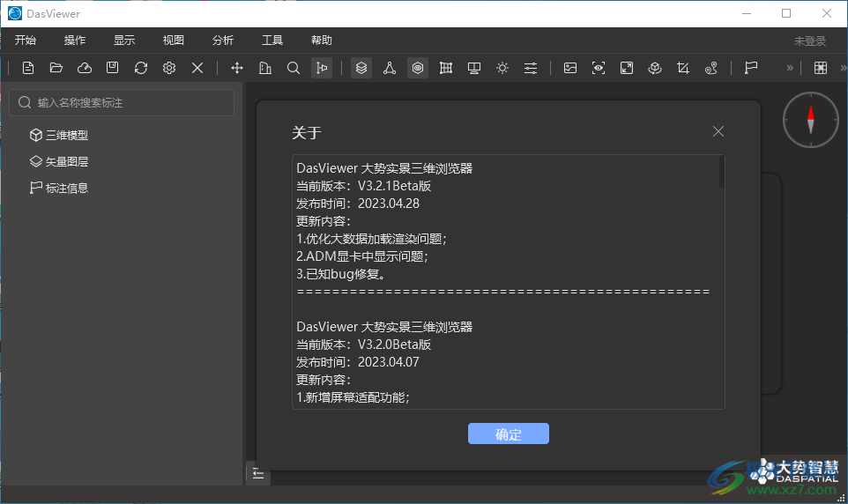Screen dimensions: 848x504
Task: Click the monitor display toolbar icon
Action: click(x=474, y=68)
